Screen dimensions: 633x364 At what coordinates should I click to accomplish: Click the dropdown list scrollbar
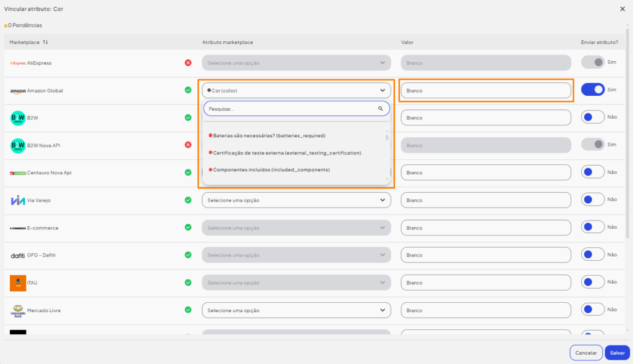388,137
